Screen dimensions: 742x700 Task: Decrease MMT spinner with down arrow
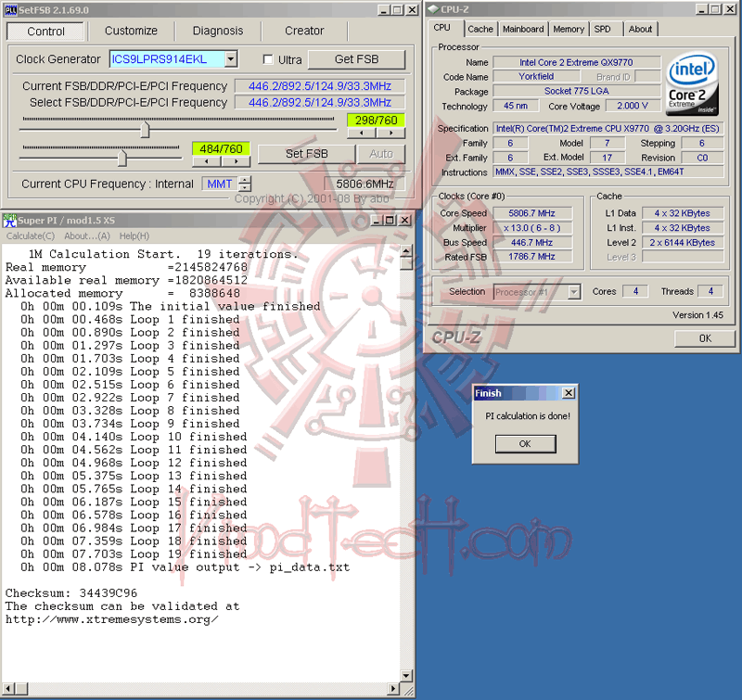[x=245, y=187]
